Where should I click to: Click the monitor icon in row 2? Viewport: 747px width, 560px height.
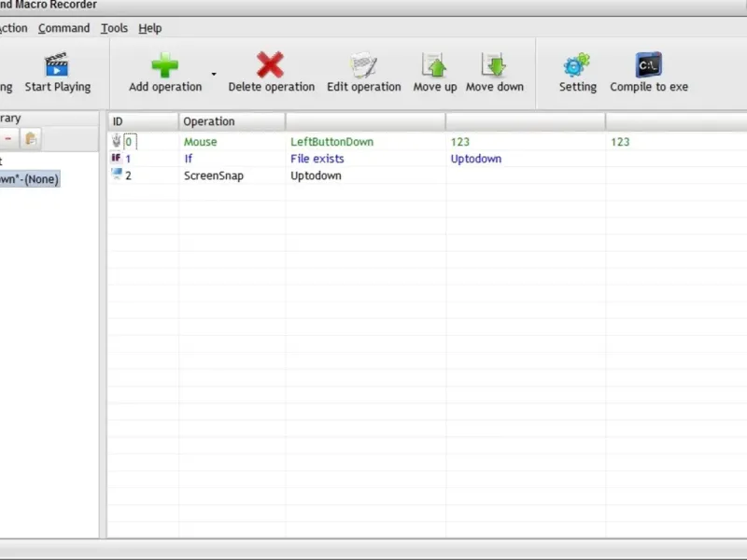click(116, 174)
